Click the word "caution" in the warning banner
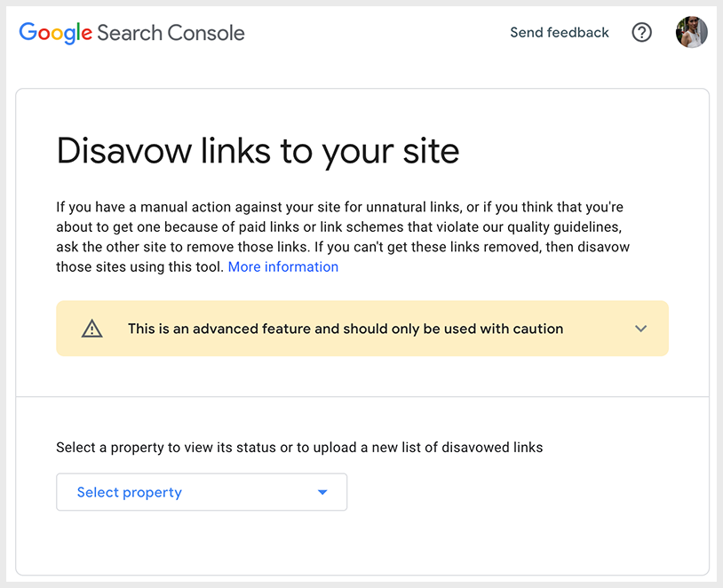The height and width of the screenshot is (588, 723). (x=536, y=329)
